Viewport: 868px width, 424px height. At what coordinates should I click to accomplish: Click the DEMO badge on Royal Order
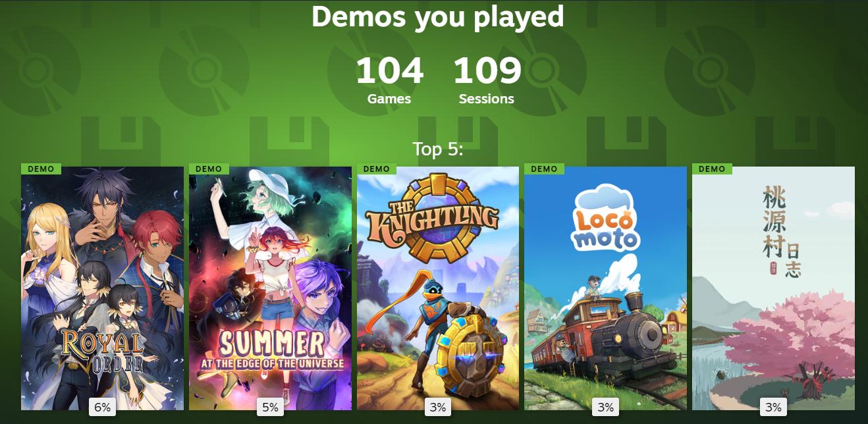tap(41, 169)
